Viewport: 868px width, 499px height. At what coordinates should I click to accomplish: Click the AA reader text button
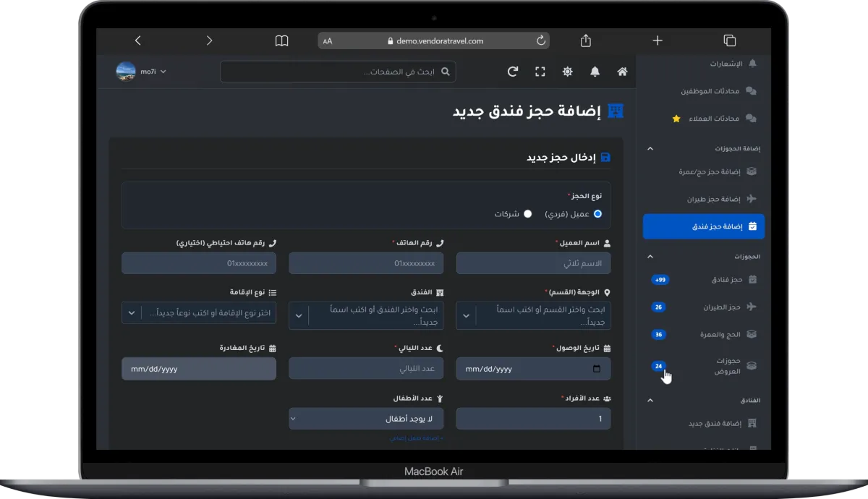click(x=328, y=41)
